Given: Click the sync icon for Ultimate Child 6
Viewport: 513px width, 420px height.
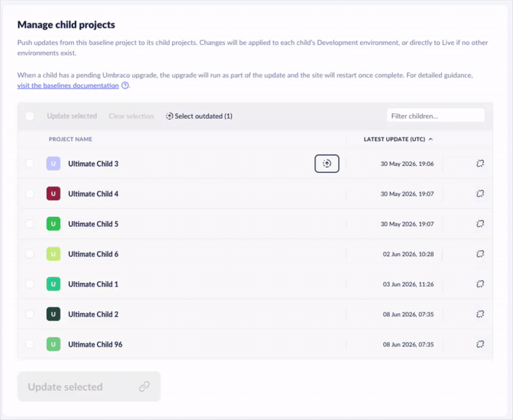Looking at the screenshot, I should coord(480,254).
